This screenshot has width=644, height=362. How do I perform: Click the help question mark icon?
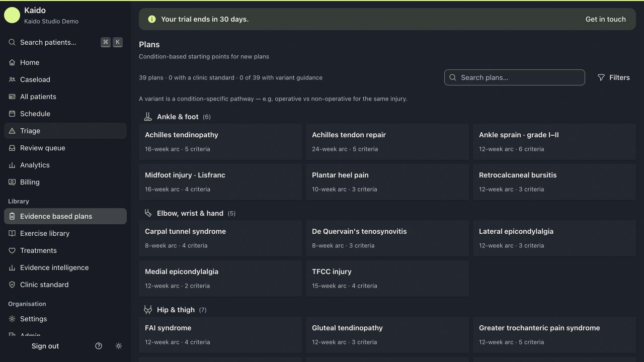click(99, 346)
